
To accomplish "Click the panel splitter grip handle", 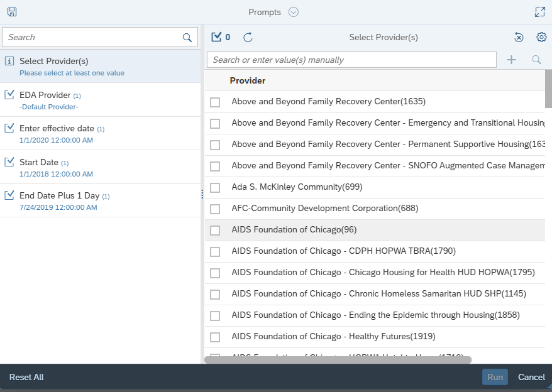I will tap(202, 194).
